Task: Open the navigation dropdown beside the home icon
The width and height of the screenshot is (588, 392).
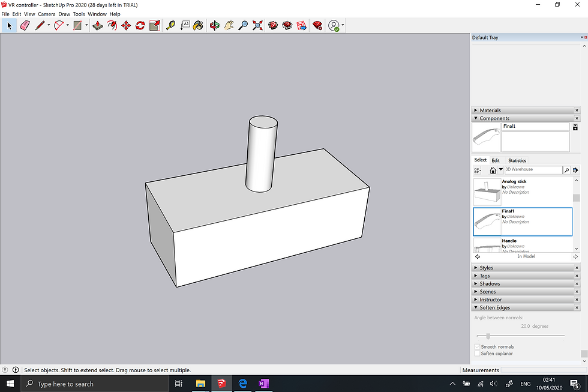Action: pos(500,169)
